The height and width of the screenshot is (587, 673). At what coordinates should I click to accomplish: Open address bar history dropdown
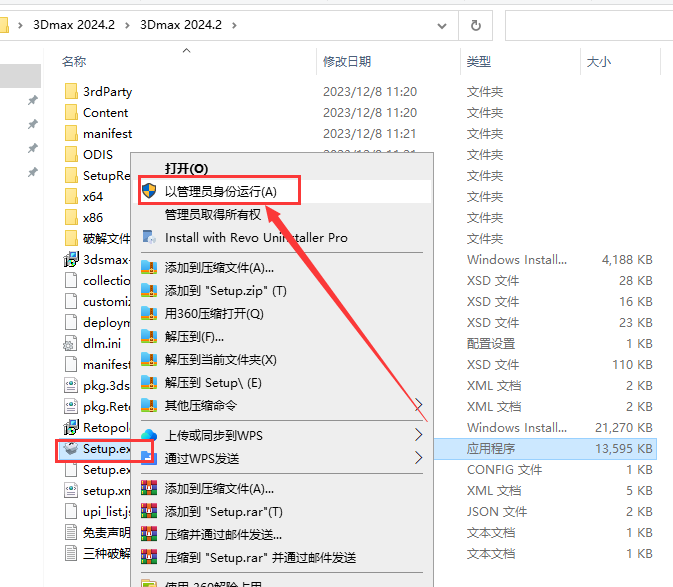pyautogui.click(x=442, y=26)
